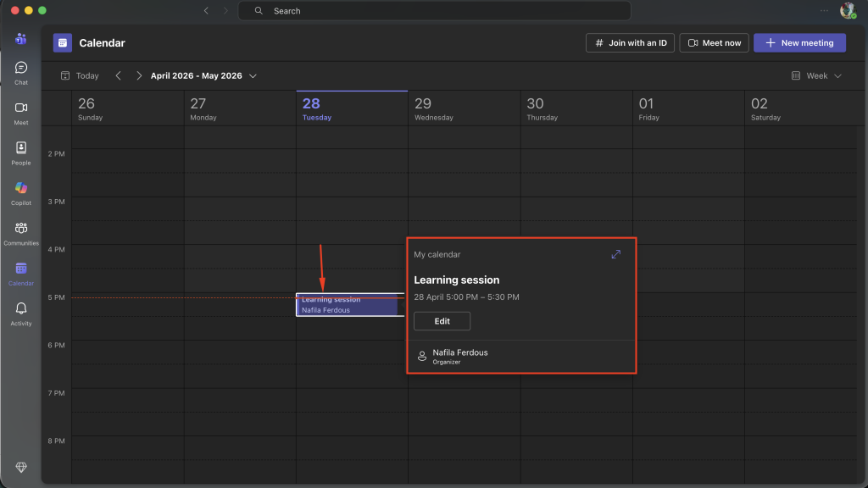This screenshot has width=868, height=488.
Task: Click the premium diamond icon
Action: coord(21,468)
